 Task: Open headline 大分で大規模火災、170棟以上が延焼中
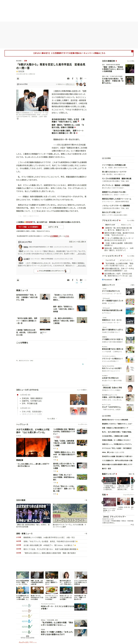(x=33, y=431)
